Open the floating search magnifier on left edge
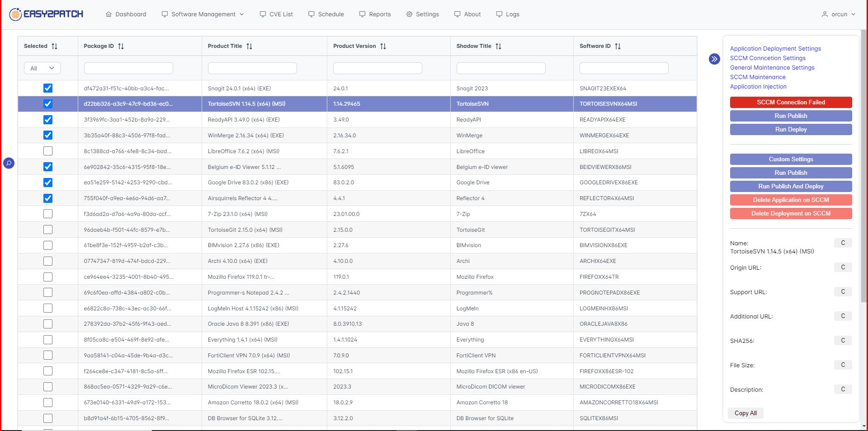 pos(8,163)
